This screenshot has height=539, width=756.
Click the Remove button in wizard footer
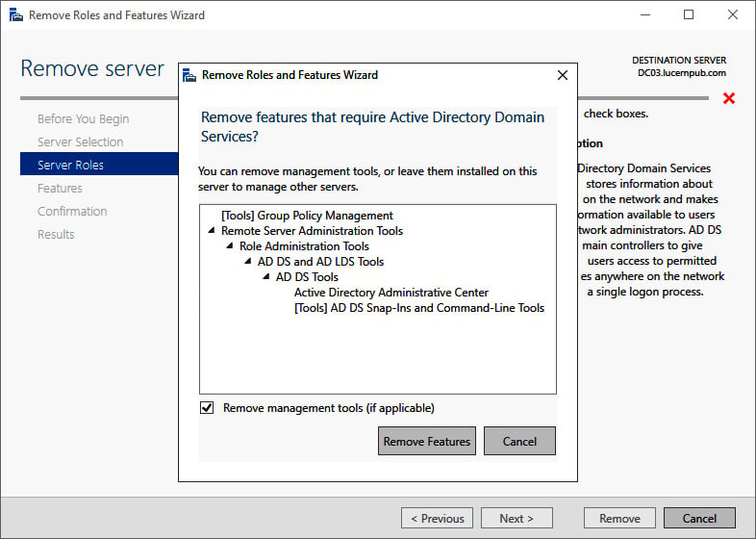click(x=619, y=518)
